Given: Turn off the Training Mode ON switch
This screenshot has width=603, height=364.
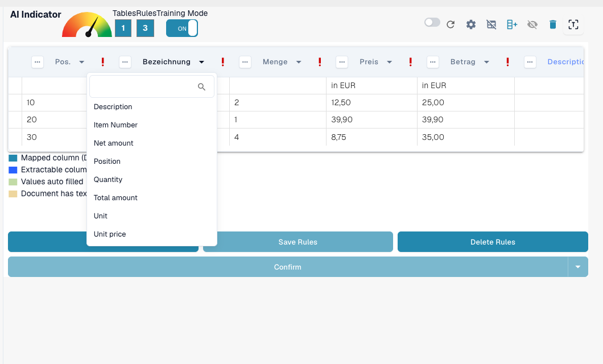Looking at the screenshot, I should point(182,28).
